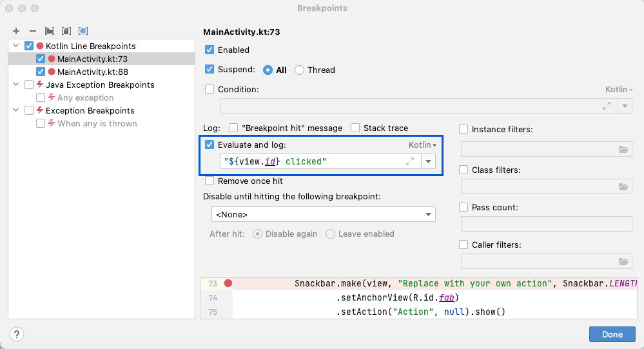Toggle Kotlin Line Breakpoints group checkbox

coord(29,46)
